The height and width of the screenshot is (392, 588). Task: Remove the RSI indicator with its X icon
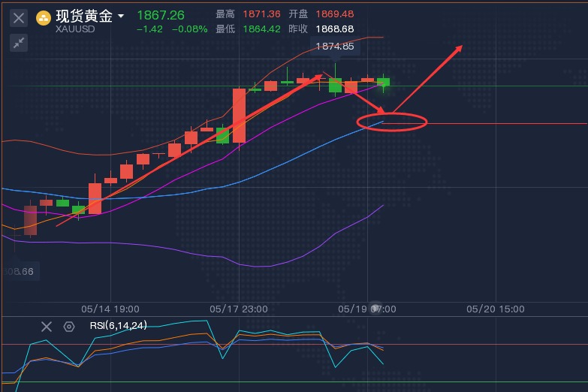47,326
